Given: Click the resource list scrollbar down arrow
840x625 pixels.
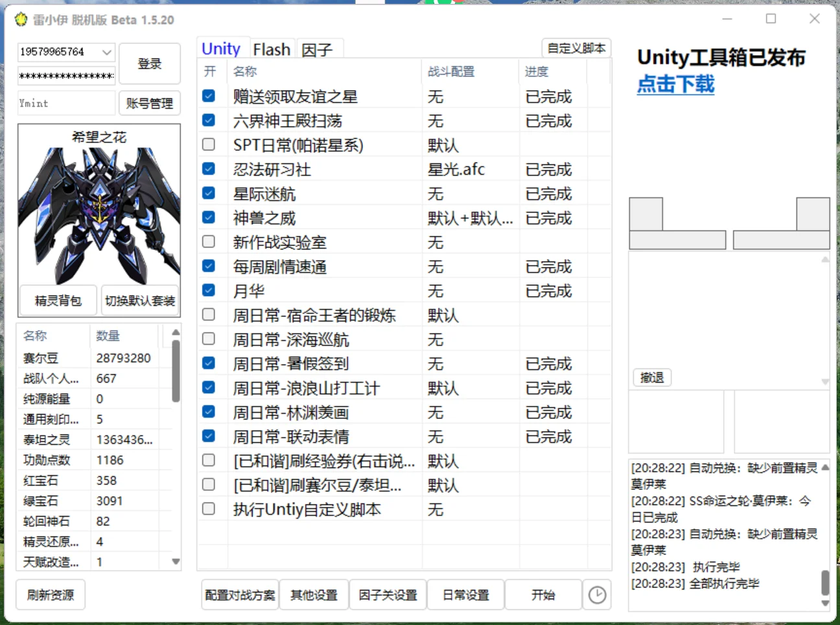Looking at the screenshot, I should click(175, 562).
